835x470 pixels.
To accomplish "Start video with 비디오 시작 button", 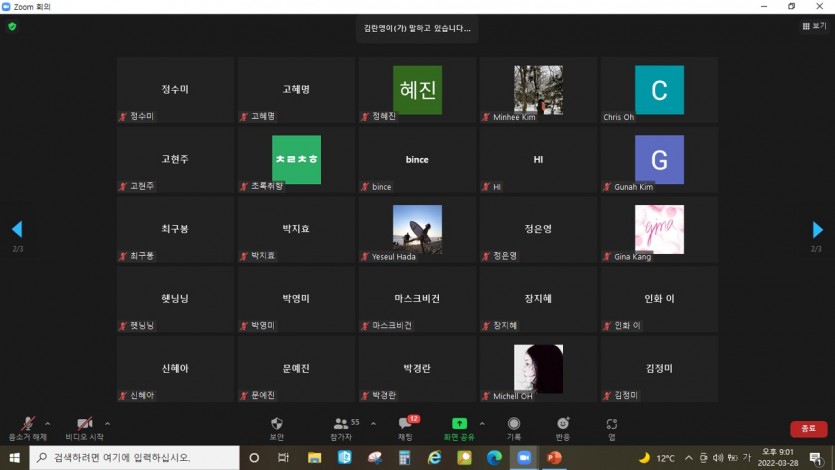I will (85, 428).
